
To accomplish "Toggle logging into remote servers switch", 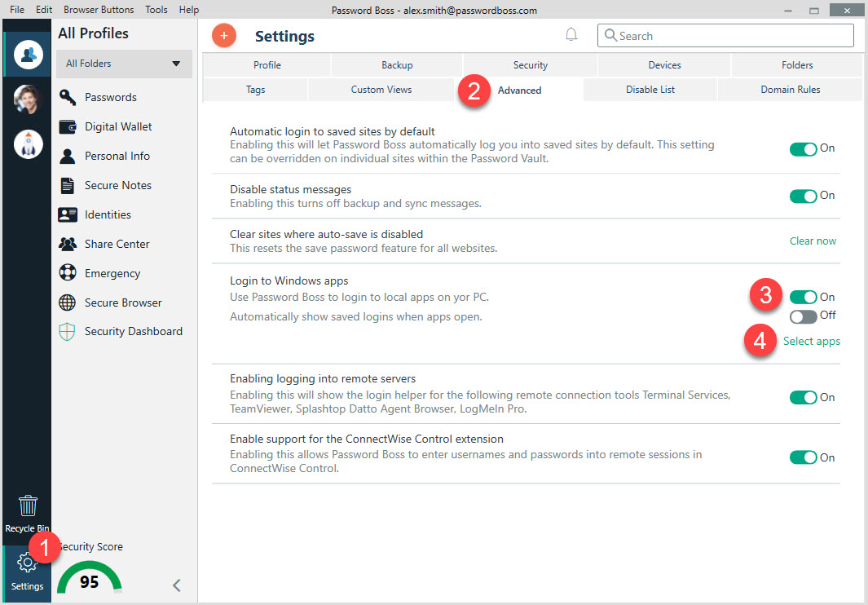I will pos(804,398).
